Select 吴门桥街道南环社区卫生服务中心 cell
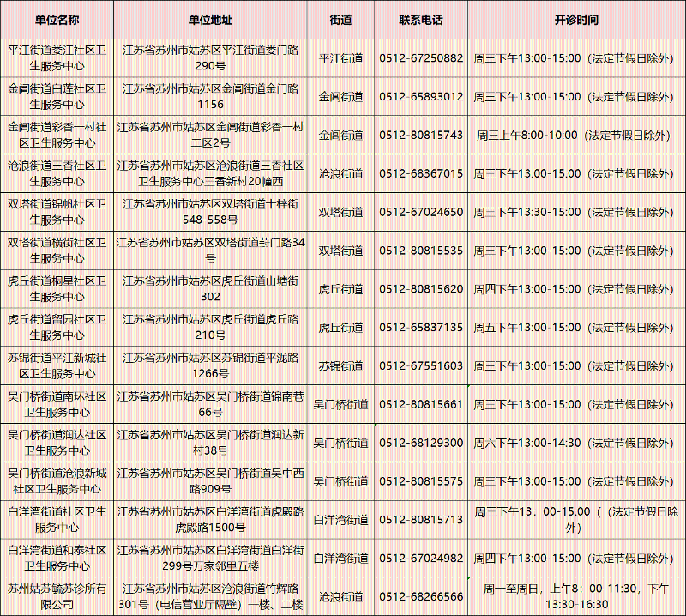 57,405
